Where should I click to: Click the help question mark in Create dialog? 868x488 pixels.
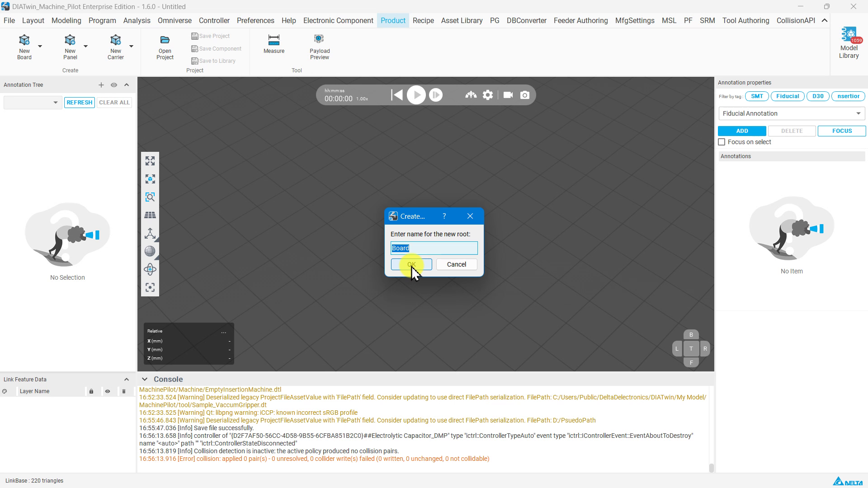pyautogui.click(x=444, y=216)
